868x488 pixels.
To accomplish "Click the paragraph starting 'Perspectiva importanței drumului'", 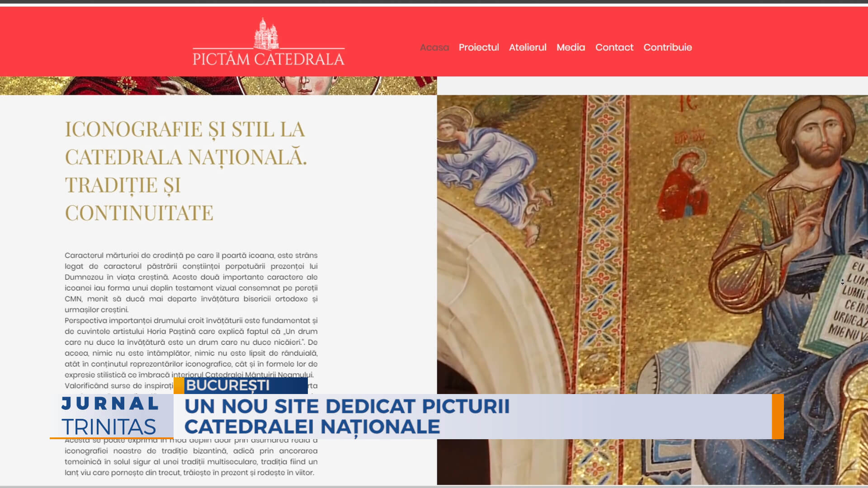I will click(191, 347).
